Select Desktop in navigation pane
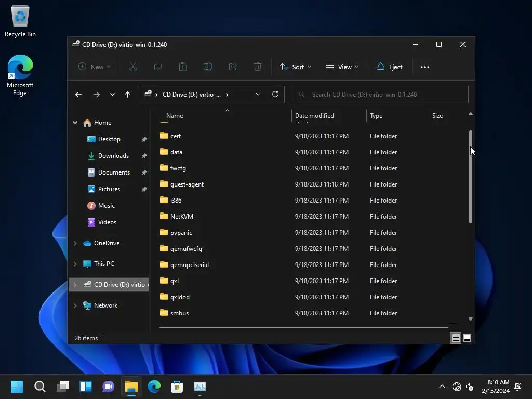This screenshot has height=399, width=532. (109, 139)
